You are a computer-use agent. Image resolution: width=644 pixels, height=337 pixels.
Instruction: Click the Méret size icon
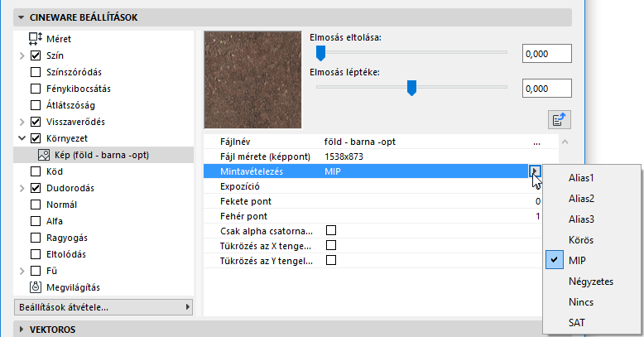(36, 39)
